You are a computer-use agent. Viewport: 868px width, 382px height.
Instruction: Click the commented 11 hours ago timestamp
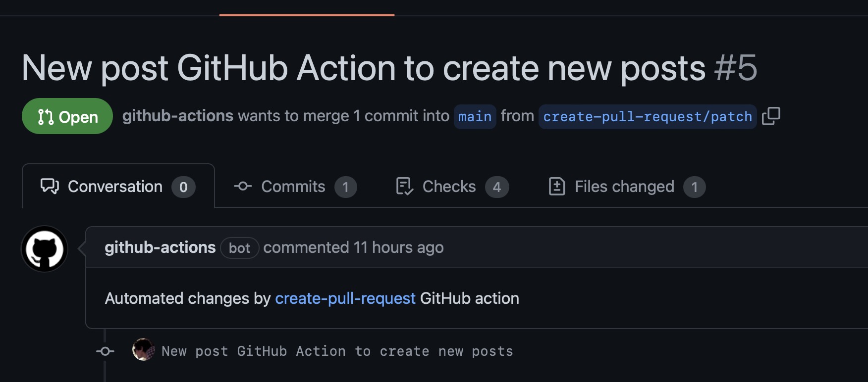click(354, 247)
